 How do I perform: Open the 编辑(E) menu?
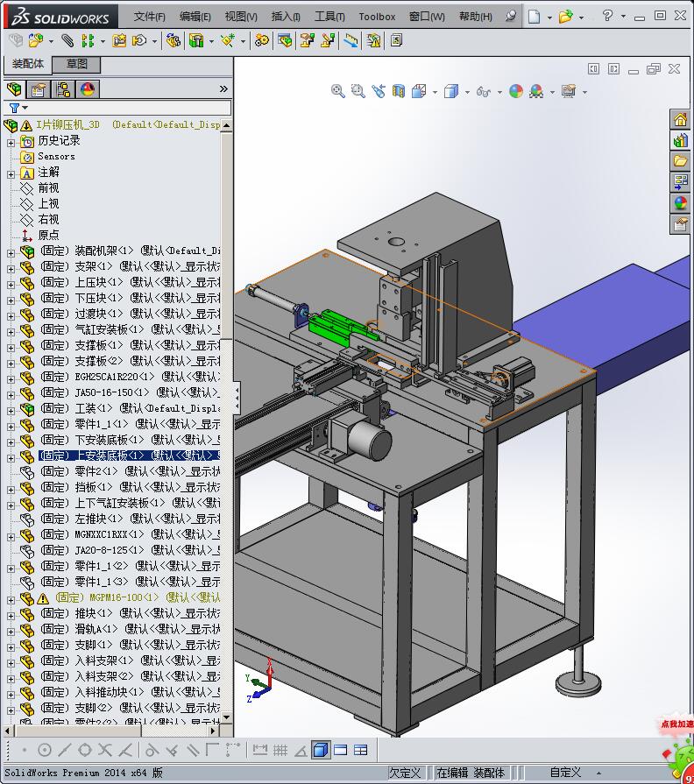[x=195, y=17]
